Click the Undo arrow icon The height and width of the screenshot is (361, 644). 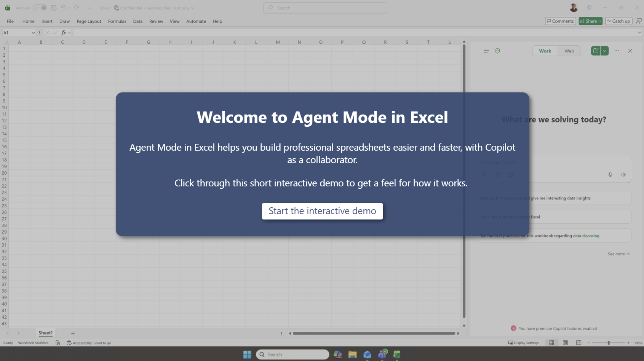[63, 8]
